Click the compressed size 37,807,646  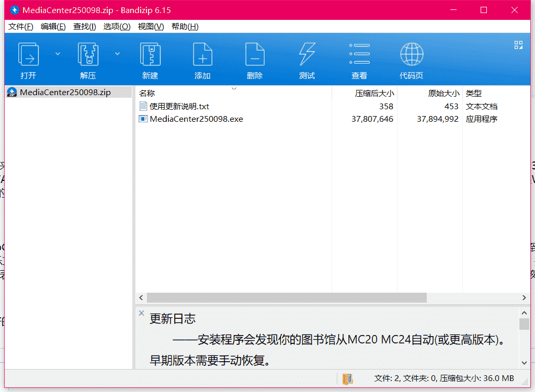click(x=372, y=119)
